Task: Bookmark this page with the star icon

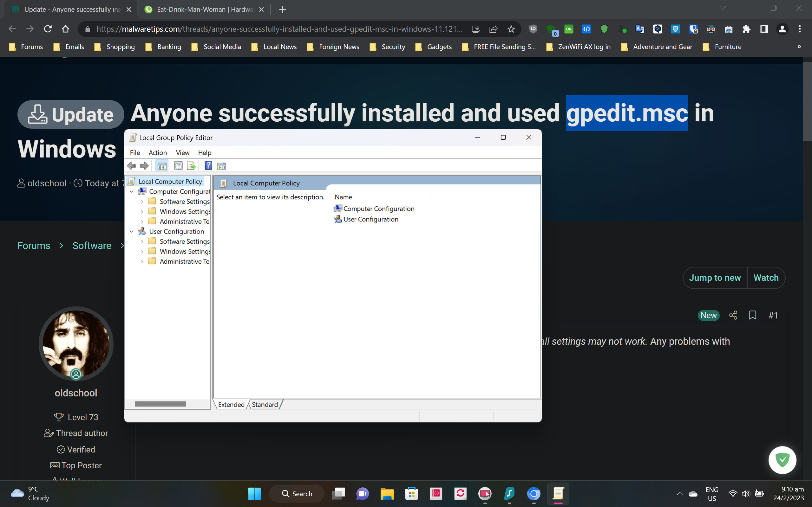Action: 511,29
